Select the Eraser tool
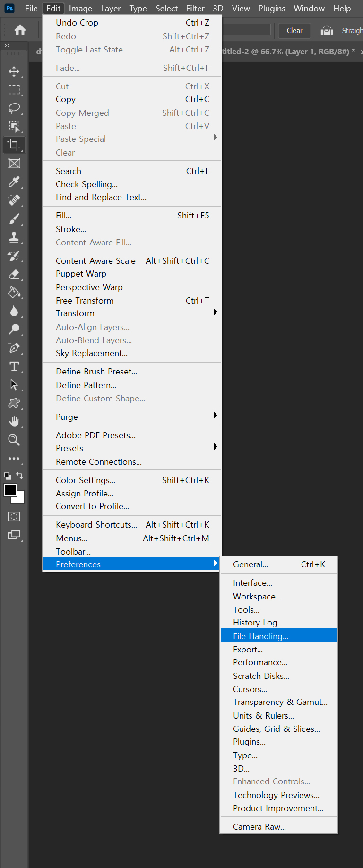This screenshot has height=868, width=363. pyautogui.click(x=14, y=274)
